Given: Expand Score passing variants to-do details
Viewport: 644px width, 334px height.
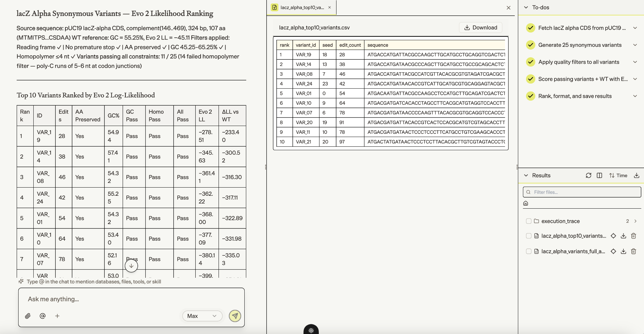Looking at the screenshot, I should pyautogui.click(x=635, y=79).
